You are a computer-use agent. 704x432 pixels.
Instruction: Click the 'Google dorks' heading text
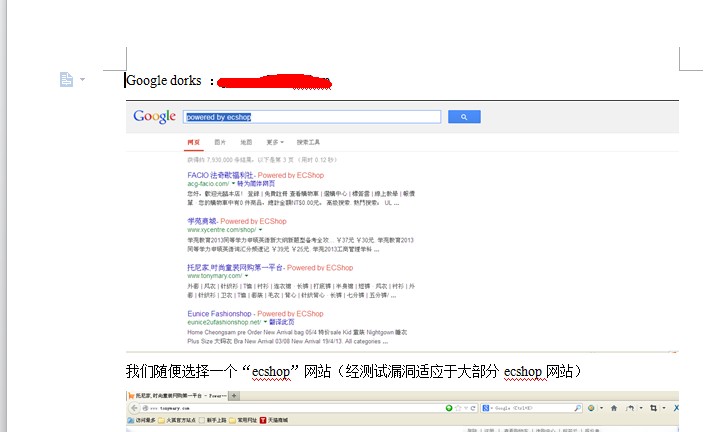click(x=164, y=80)
